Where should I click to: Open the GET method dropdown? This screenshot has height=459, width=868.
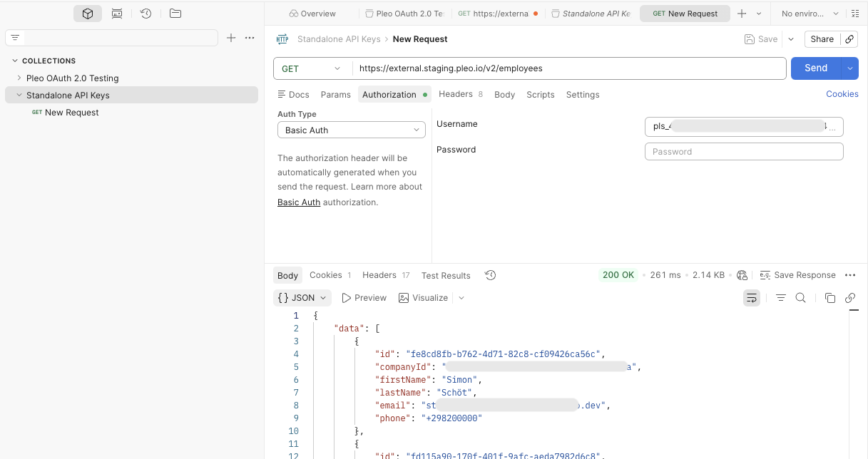pos(312,68)
